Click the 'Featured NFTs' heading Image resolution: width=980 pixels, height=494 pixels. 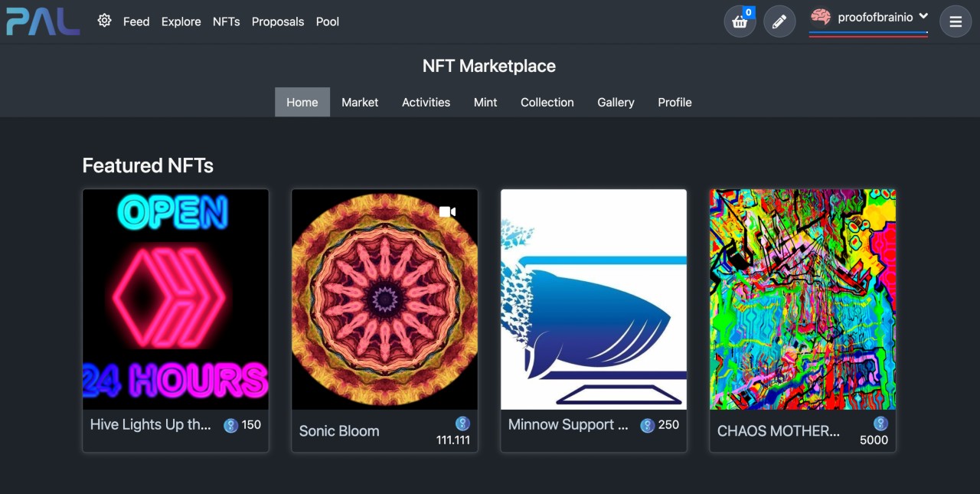[148, 165]
